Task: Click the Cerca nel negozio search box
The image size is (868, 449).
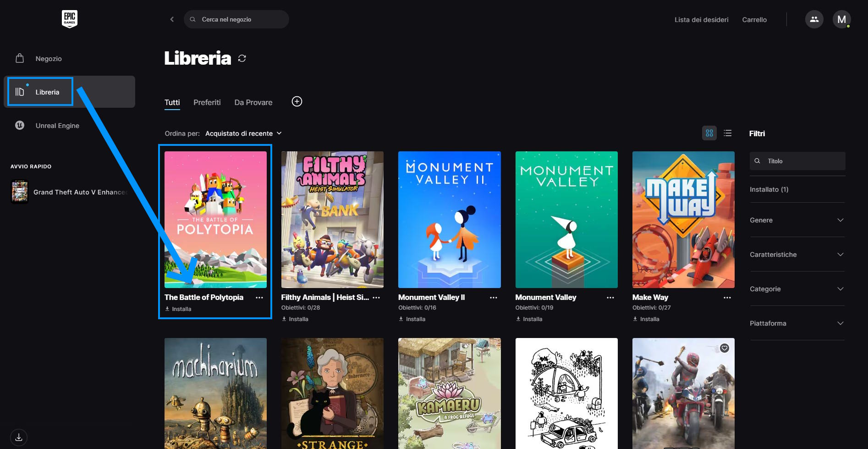Action: [236, 19]
